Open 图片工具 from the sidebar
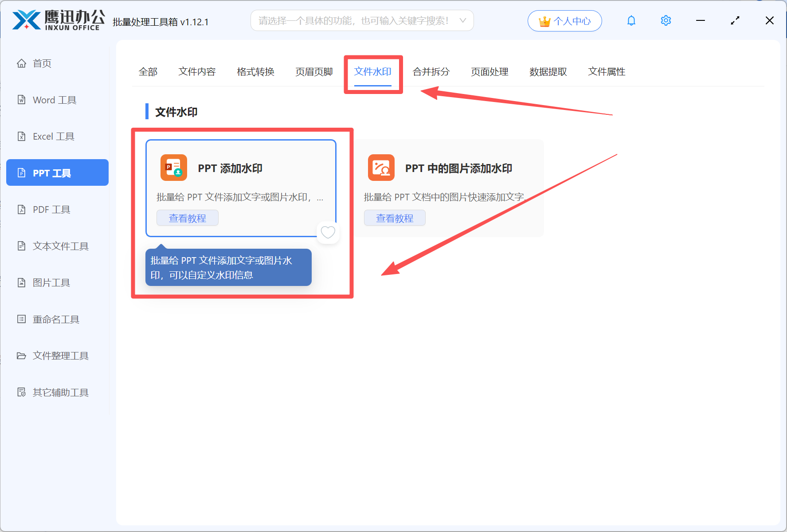This screenshot has width=787, height=532. pyautogui.click(x=51, y=283)
